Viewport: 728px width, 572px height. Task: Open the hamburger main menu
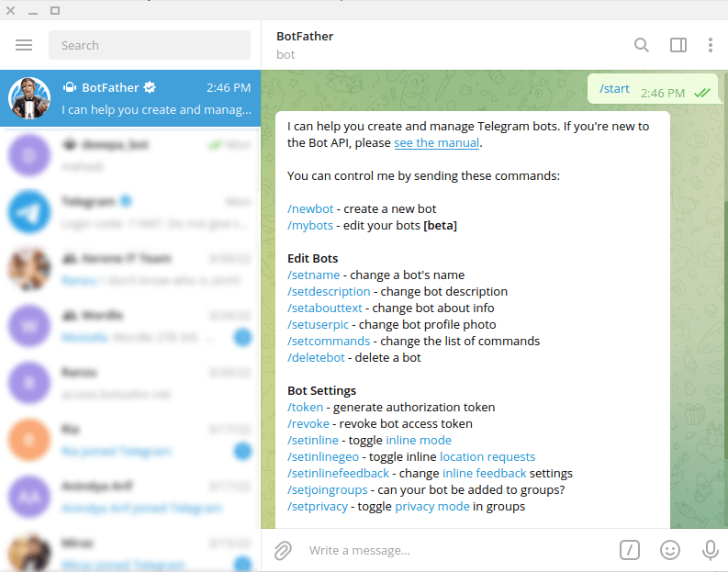click(24, 45)
